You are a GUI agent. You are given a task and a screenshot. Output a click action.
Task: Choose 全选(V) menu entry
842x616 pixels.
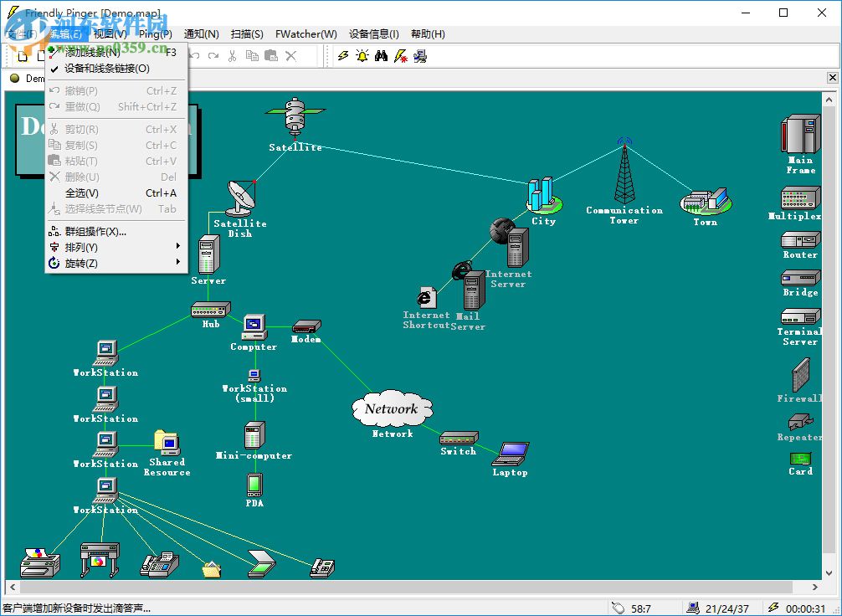tap(116, 192)
